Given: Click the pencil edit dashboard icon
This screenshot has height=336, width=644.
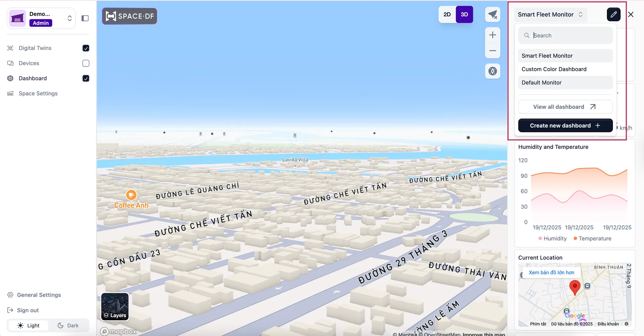Looking at the screenshot, I should 613,14.
